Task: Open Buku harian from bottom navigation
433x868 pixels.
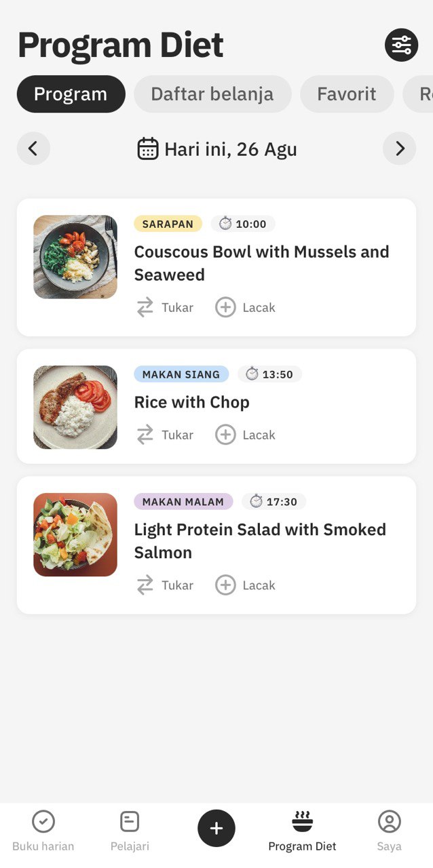Action: 43,831
